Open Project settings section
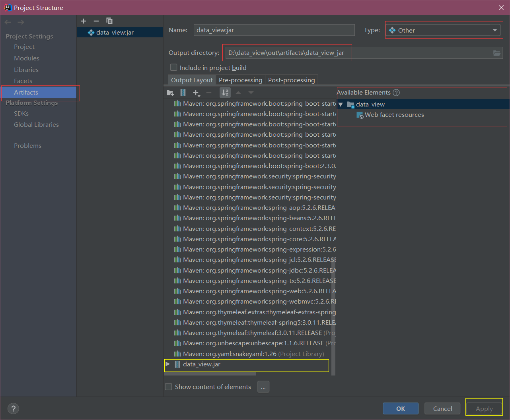The width and height of the screenshot is (510, 420). [x=24, y=47]
